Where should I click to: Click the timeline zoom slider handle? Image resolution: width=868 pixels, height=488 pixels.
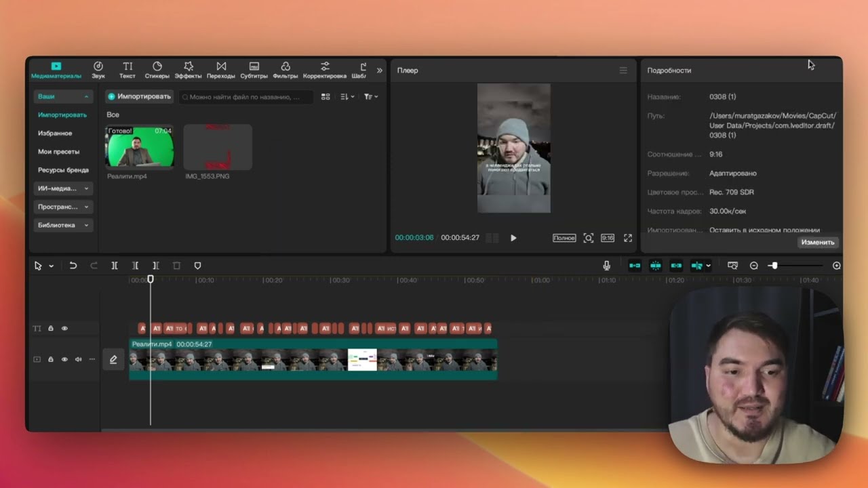coord(774,266)
